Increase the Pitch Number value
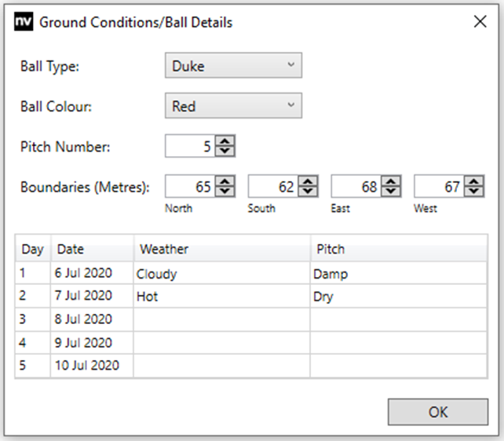This screenshot has height=441, width=504. (x=225, y=141)
